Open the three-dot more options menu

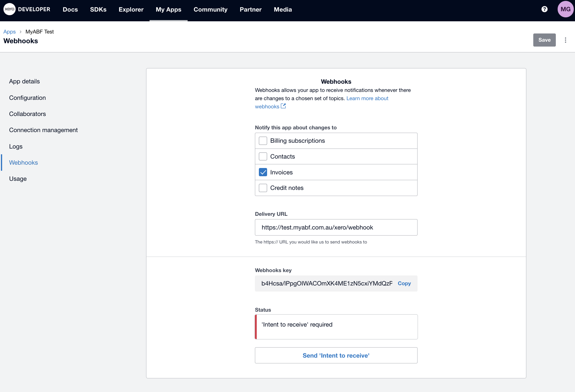(x=566, y=40)
